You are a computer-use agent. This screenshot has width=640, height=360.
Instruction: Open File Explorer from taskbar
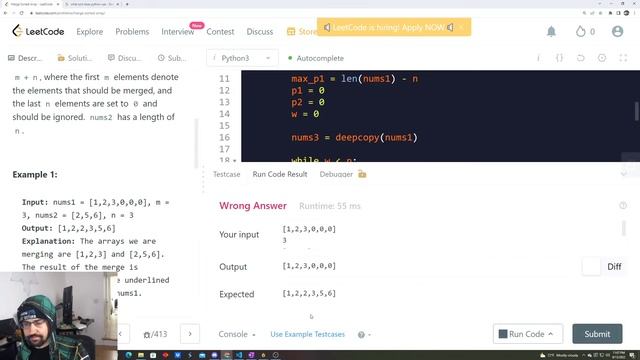(x=141, y=355)
